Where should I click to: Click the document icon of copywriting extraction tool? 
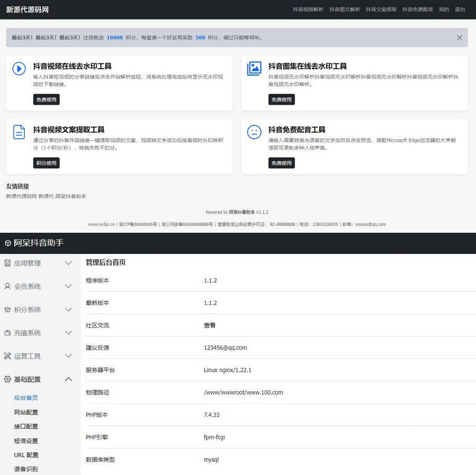click(x=19, y=132)
